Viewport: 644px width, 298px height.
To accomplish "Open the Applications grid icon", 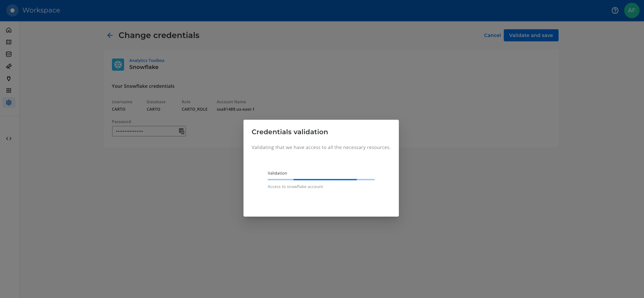I will click(9, 90).
